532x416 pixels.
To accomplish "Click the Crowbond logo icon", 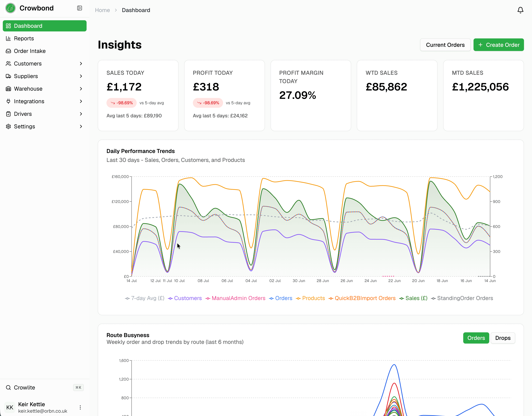I will click(x=10, y=8).
